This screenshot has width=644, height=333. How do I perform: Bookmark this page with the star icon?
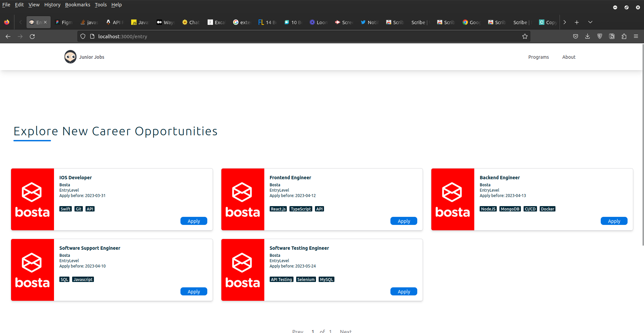tap(525, 36)
